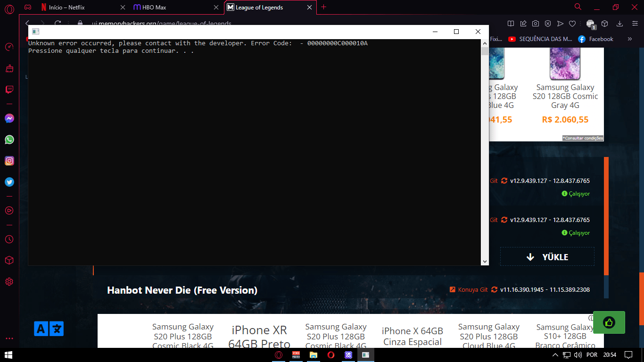Click the browser back arrow
Screen dimensions: 644x362
point(27,23)
